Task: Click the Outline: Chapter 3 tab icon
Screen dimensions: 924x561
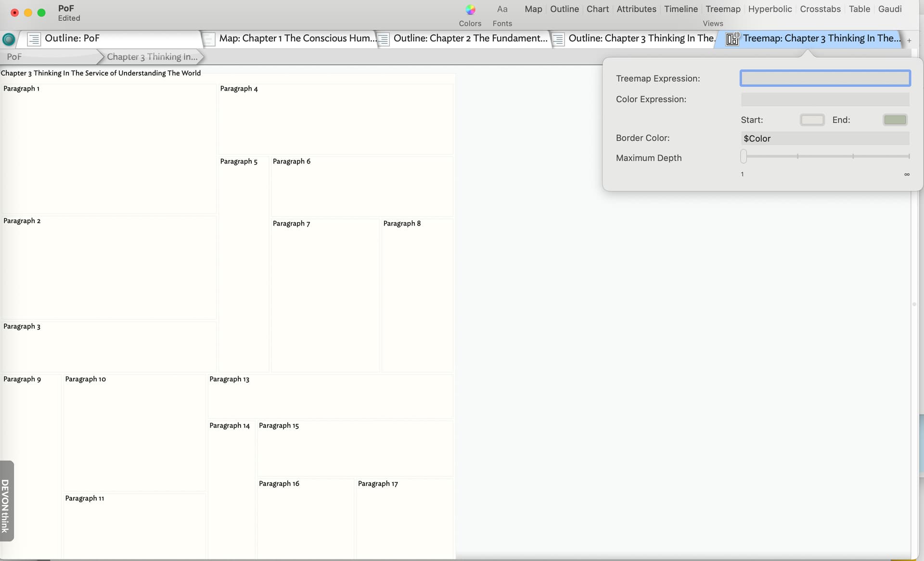Action: point(558,39)
